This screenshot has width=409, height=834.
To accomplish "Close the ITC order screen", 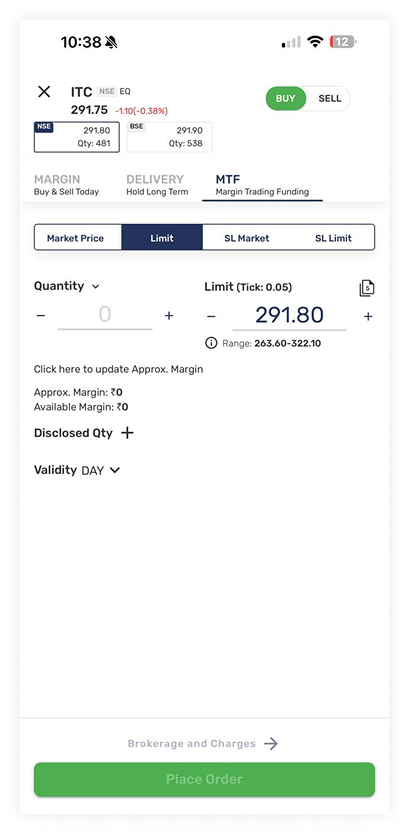I will pyautogui.click(x=44, y=91).
